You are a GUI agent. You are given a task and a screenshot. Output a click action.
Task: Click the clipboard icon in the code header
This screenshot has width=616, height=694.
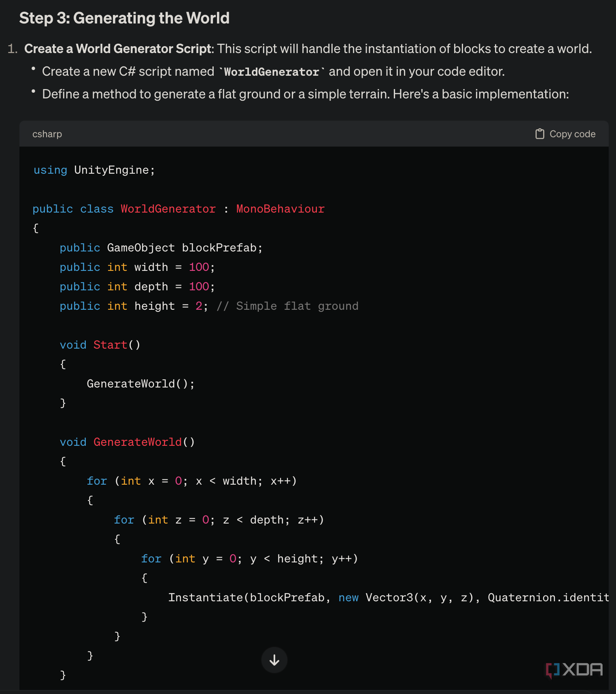pos(540,134)
